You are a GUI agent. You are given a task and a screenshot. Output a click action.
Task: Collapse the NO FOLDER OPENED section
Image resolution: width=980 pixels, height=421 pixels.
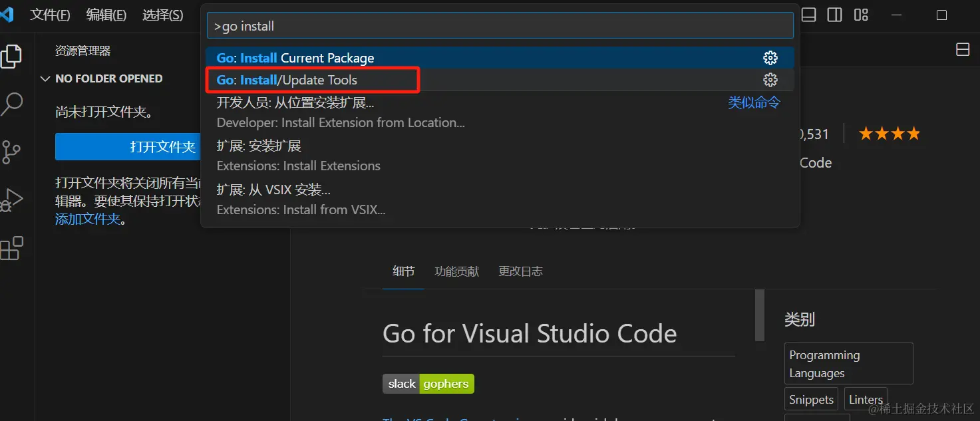[102, 78]
